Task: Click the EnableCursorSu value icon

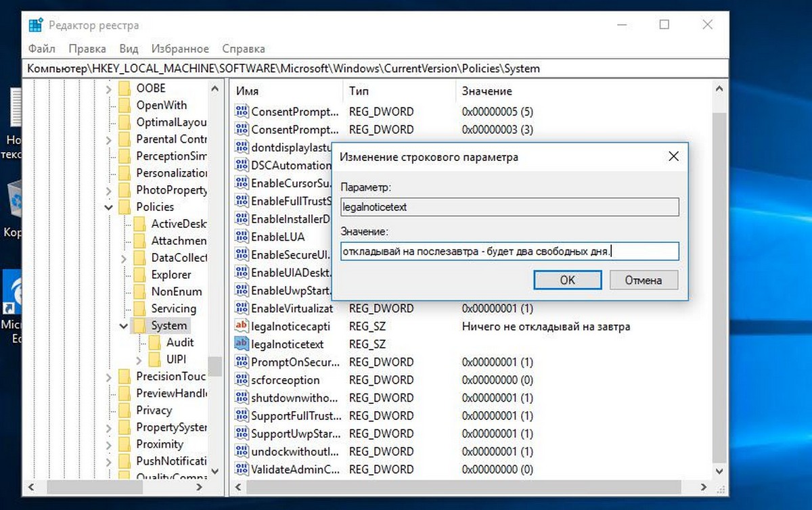Action: (242, 183)
